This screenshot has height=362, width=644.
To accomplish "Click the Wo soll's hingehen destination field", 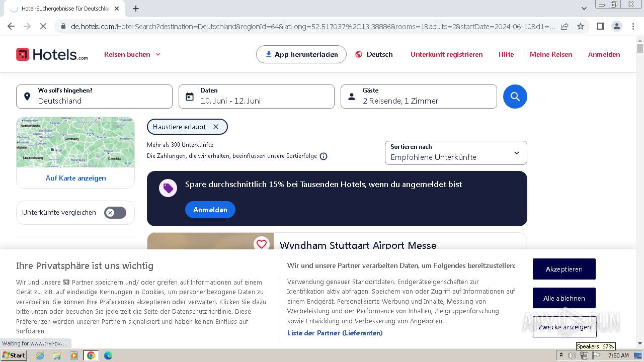I will tap(94, 97).
